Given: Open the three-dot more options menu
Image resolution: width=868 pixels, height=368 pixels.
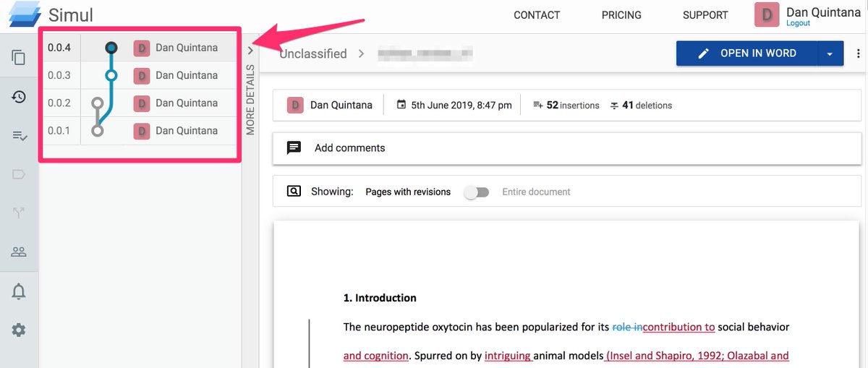Looking at the screenshot, I should [858, 54].
